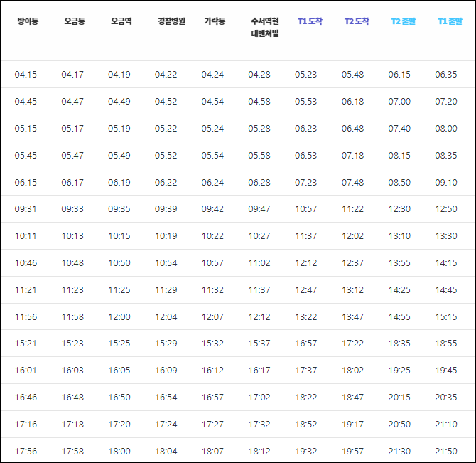Click the 오금동 column header
Screen dimensions: 476x463
click(75, 21)
